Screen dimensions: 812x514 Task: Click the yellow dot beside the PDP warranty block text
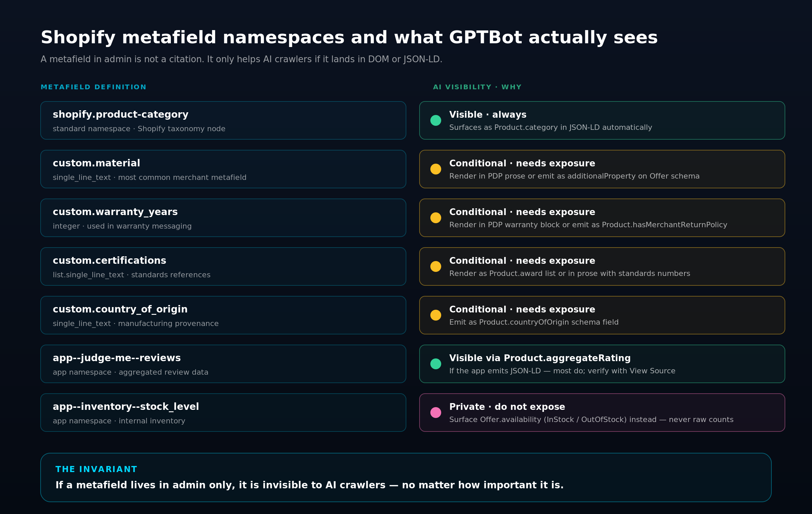tap(436, 218)
